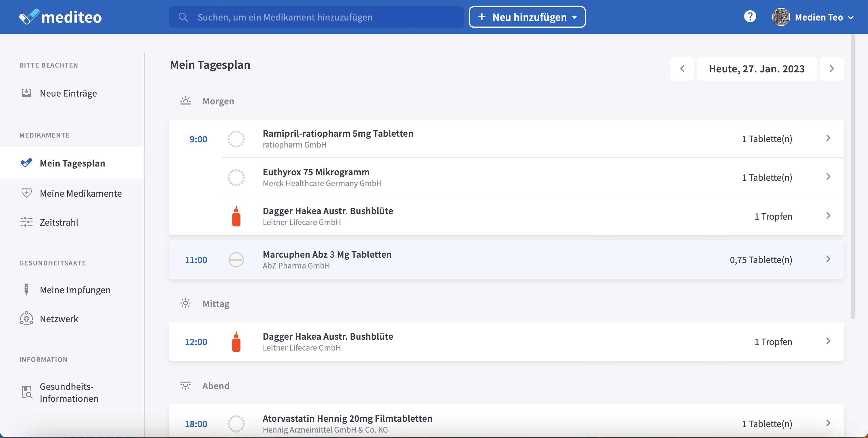Click the 12:00 time label
Screen dimensions: 868x438
[x=196, y=341]
